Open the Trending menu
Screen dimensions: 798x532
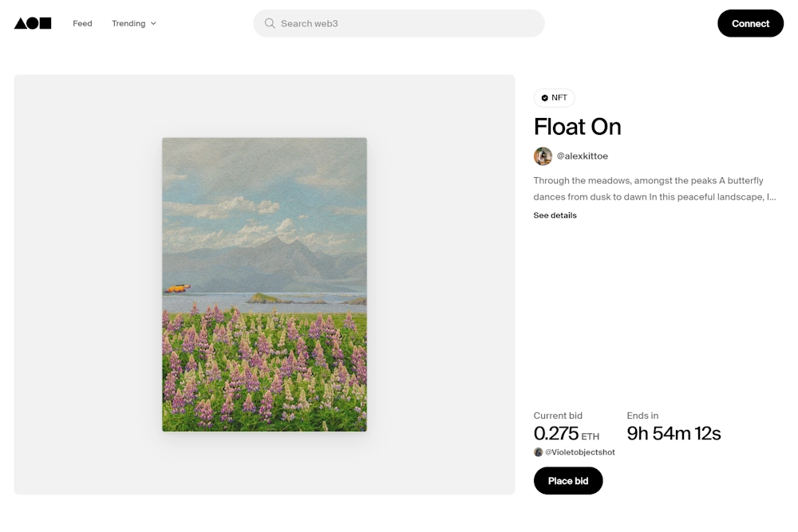pos(128,24)
